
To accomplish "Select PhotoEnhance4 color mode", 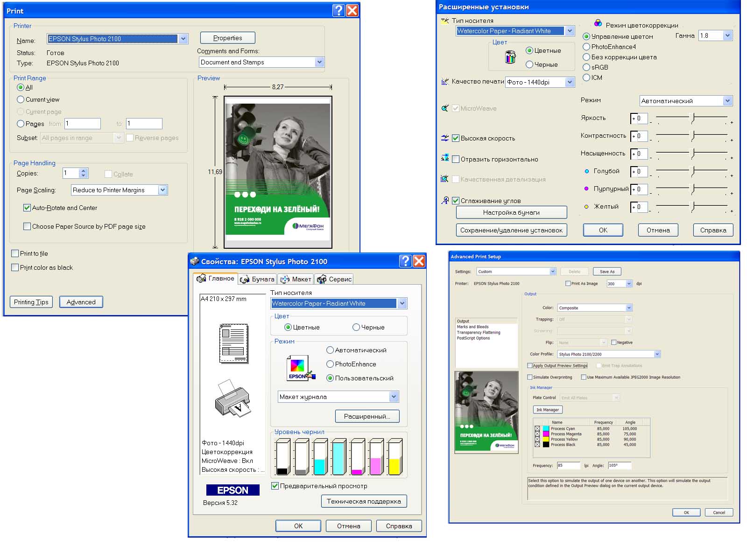I will (x=586, y=47).
